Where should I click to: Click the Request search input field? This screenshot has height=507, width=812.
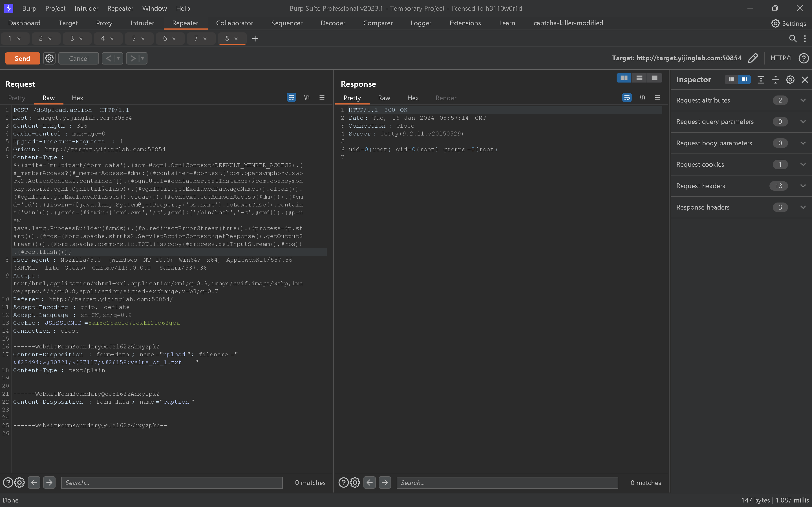click(x=171, y=482)
